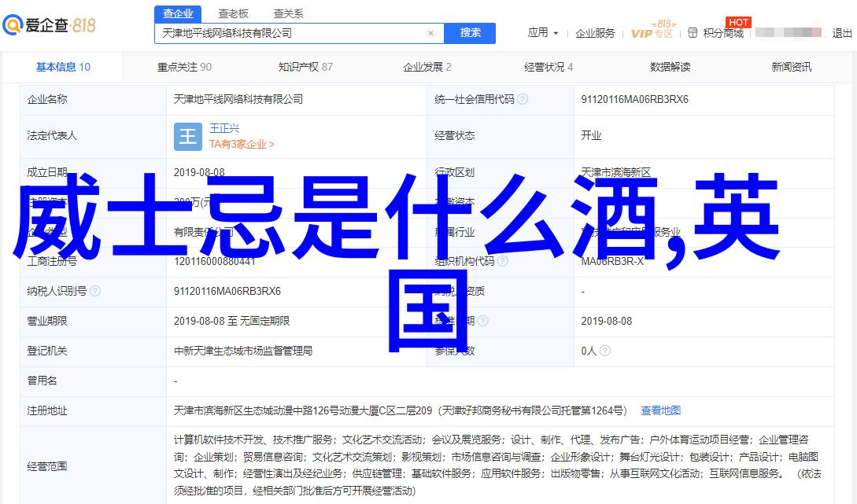
Task: Select the 新闻资讯 tab
Action: (x=792, y=67)
